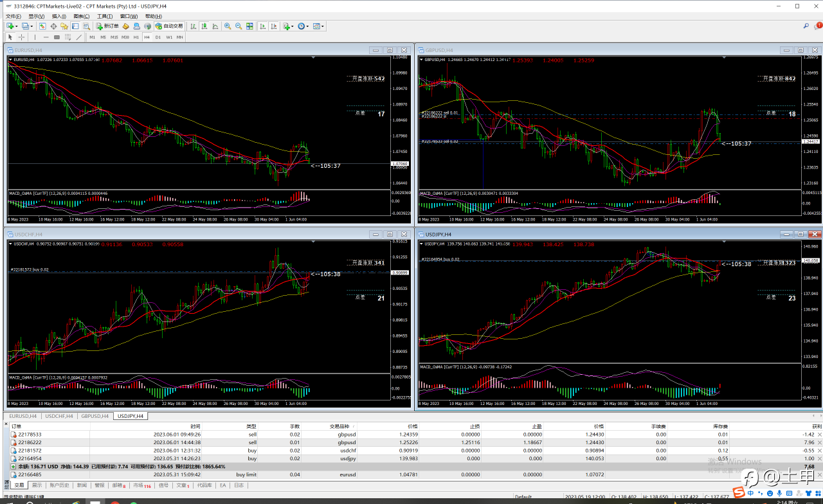Screen dimensions: 823x504
Task: Sort orders by 获利 column header
Action: click(x=817, y=426)
